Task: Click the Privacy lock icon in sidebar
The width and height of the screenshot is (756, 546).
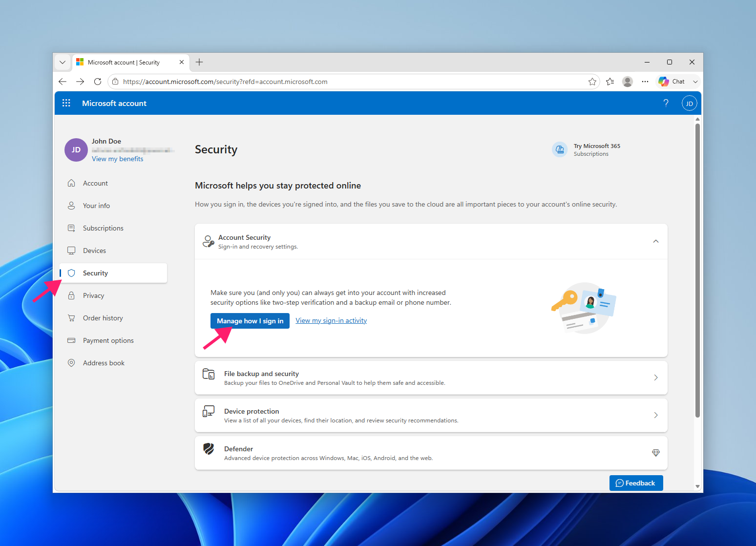Action: coord(71,295)
